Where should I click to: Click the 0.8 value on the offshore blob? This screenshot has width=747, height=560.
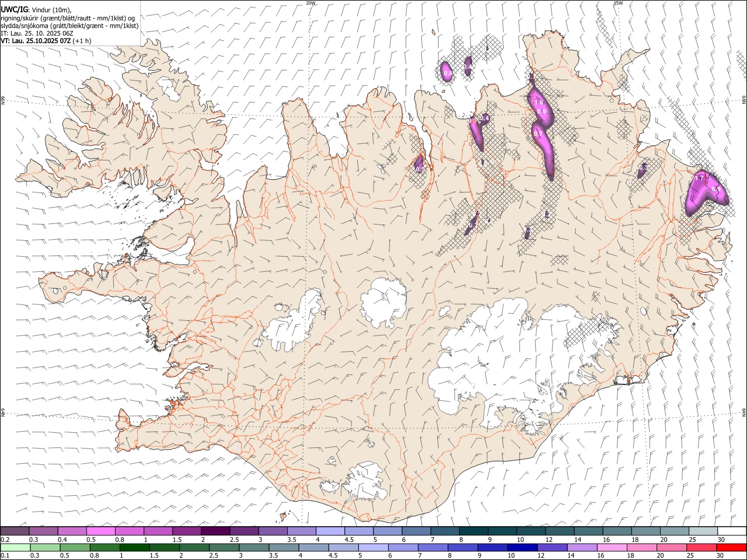pos(447,73)
